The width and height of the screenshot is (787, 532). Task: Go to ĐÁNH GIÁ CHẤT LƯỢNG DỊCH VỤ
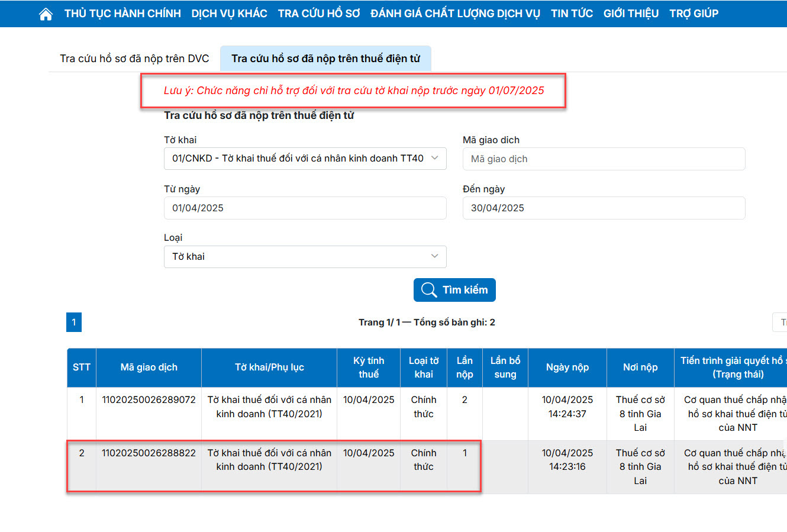455,14
